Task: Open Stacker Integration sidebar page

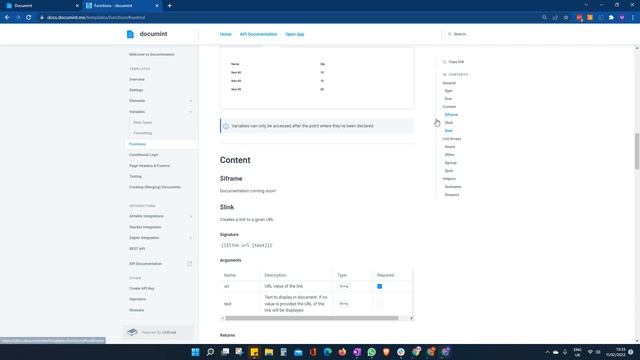Action: [x=145, y=227]
